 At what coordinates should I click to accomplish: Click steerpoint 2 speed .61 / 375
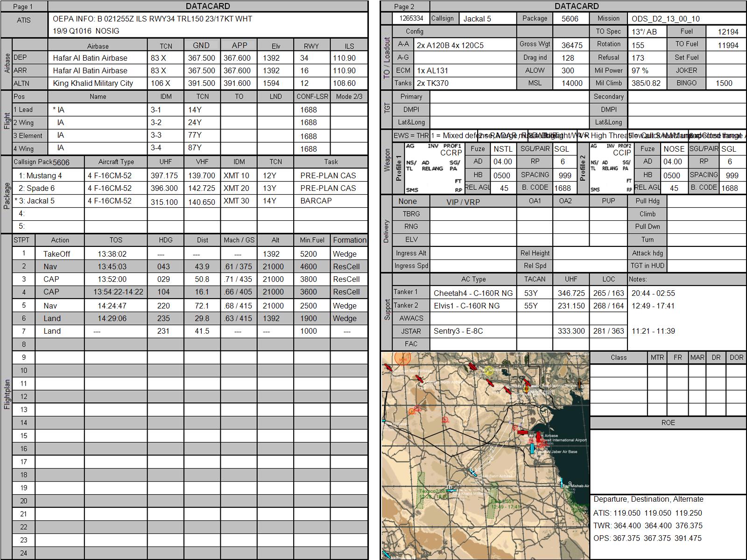(x=238, y=267)
